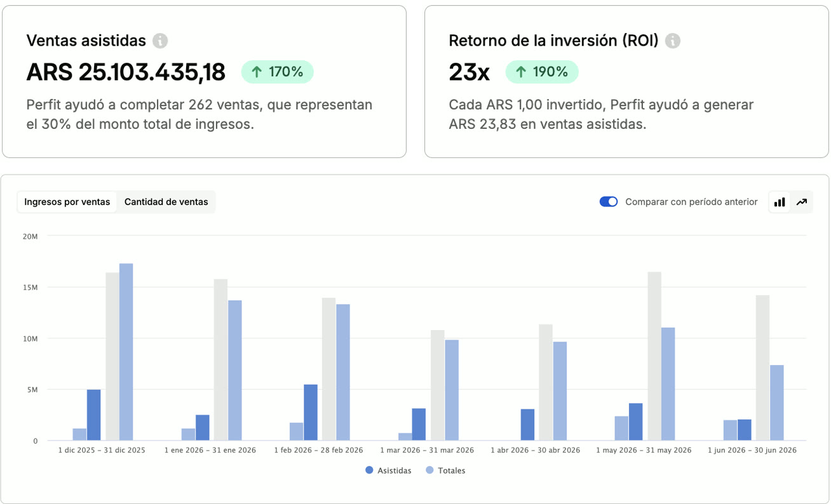Click the April 2026 dark Asistidas bar
Image resolution: width=831 pixels, height=504 pixels.
[x=527, y=425]
